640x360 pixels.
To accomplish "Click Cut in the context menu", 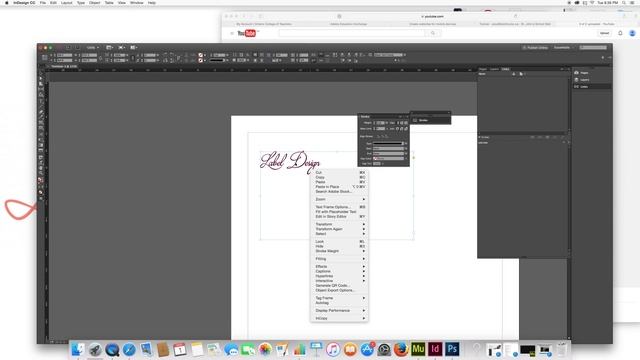I will click(x=340, y=173).
